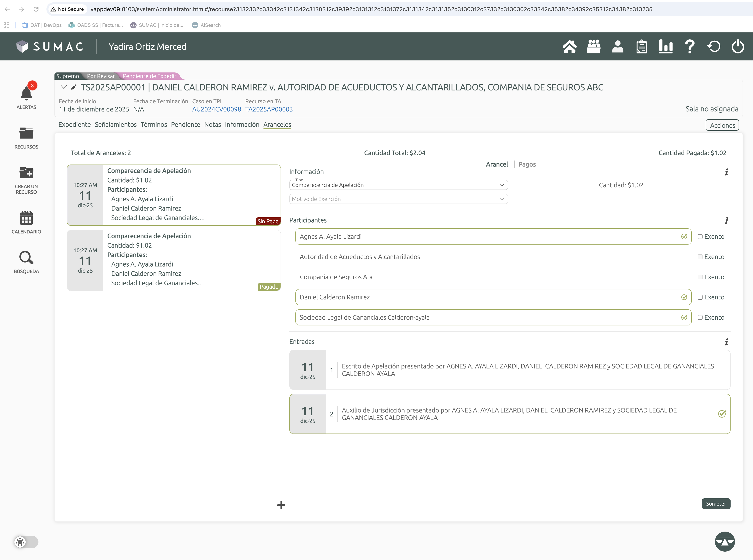Click the power logout icon
This screenshot has height=560, width=753.
click(738, 46)
